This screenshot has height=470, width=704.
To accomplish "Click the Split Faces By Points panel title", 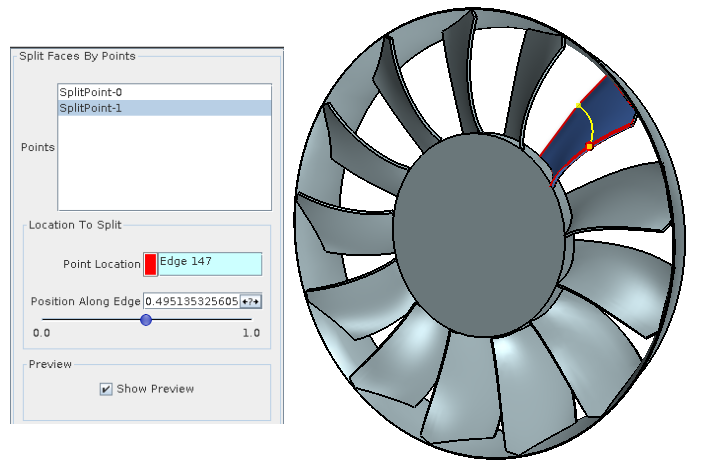I will (77, 56).
